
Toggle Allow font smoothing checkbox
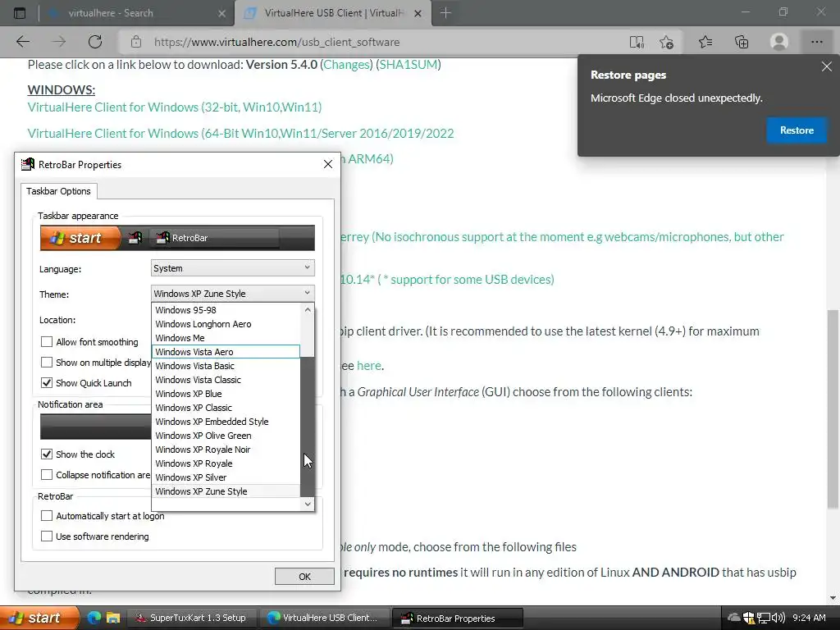click(47, 342)
